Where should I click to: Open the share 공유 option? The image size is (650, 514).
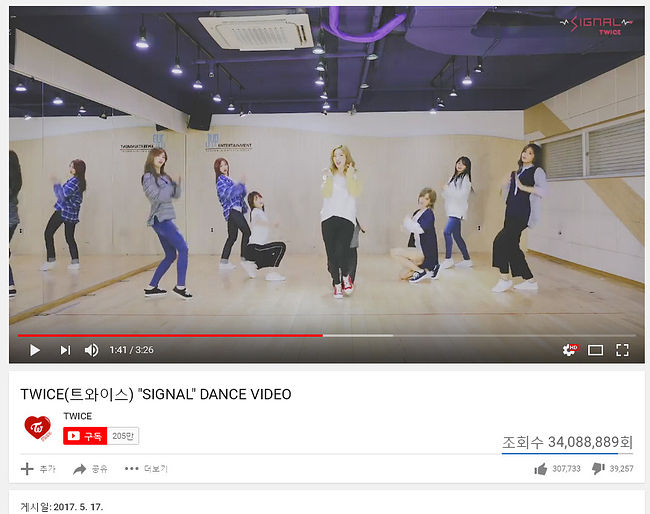tap(90, 469)
